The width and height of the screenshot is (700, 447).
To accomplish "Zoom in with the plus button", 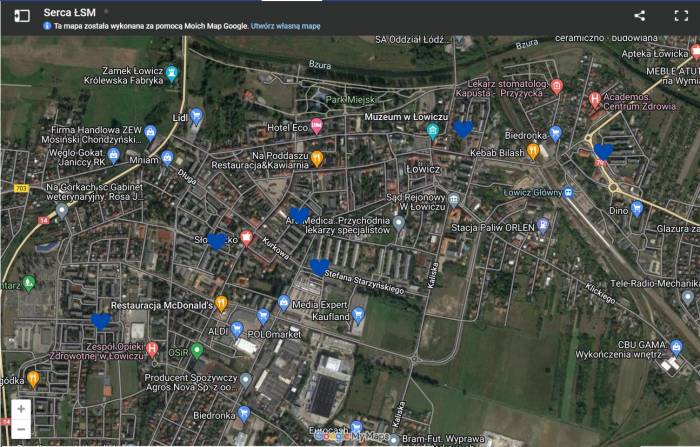I will [x=21, y=409].
